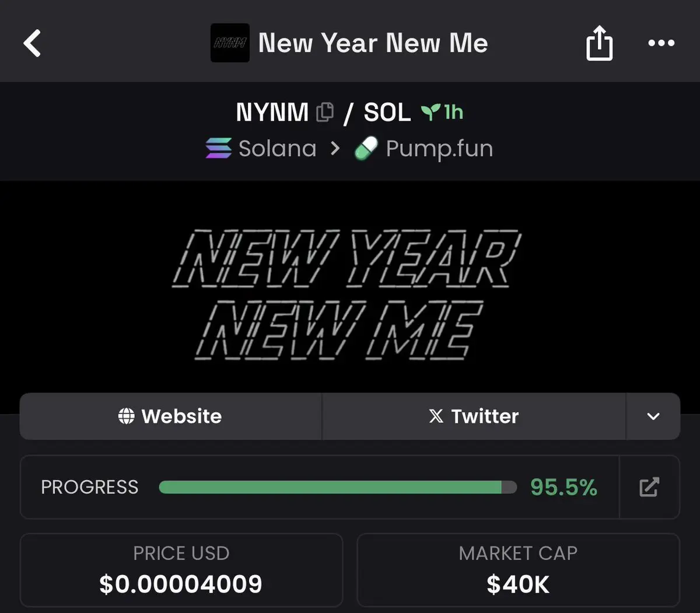This screenshot has height=613, width=700.
Task: Tap the back arrow icon
Action: (32, 43)
